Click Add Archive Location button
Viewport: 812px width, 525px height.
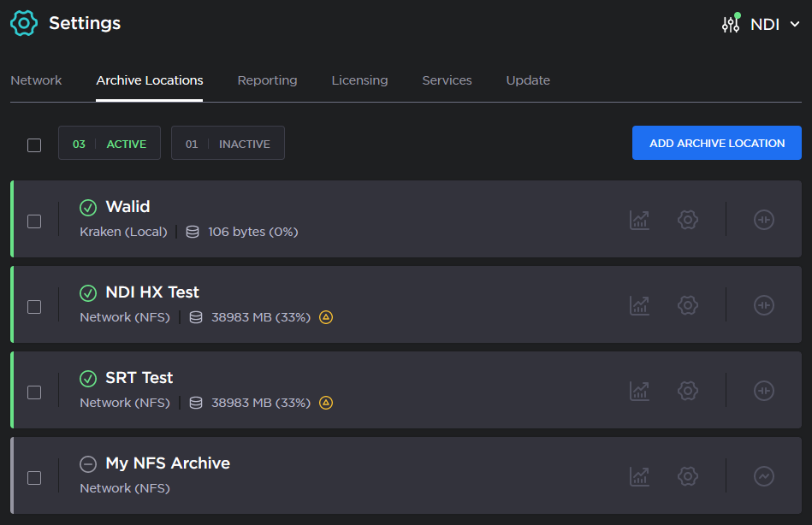[716, 143]
